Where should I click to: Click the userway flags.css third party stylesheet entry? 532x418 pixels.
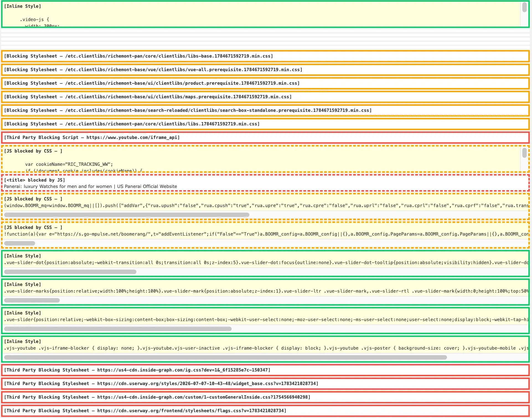tap(265, 411)
